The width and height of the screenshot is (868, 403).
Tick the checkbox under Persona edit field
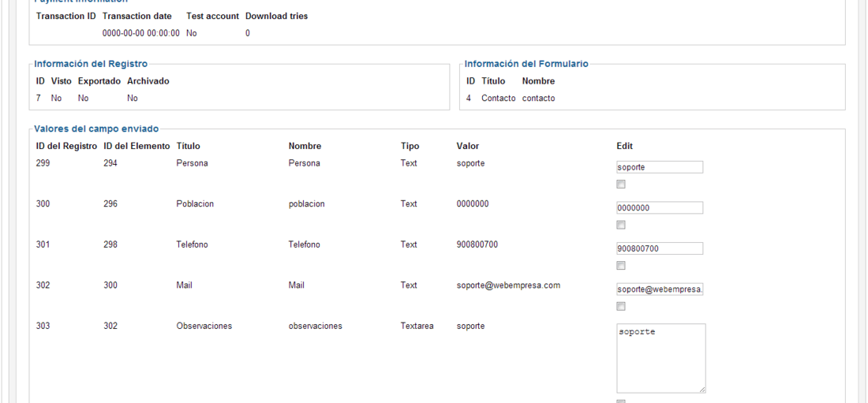(x=620, y=185)
